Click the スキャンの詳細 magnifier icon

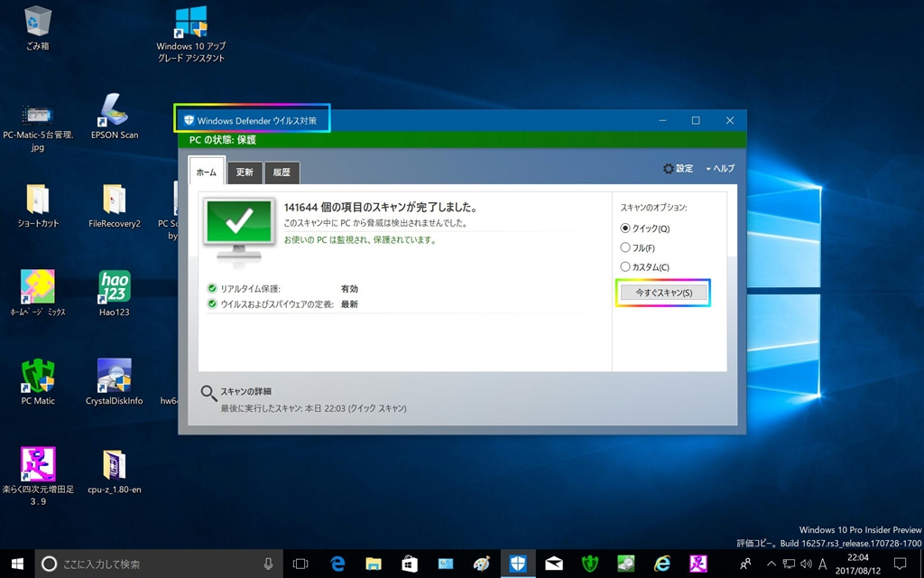(x=208, y=394)
